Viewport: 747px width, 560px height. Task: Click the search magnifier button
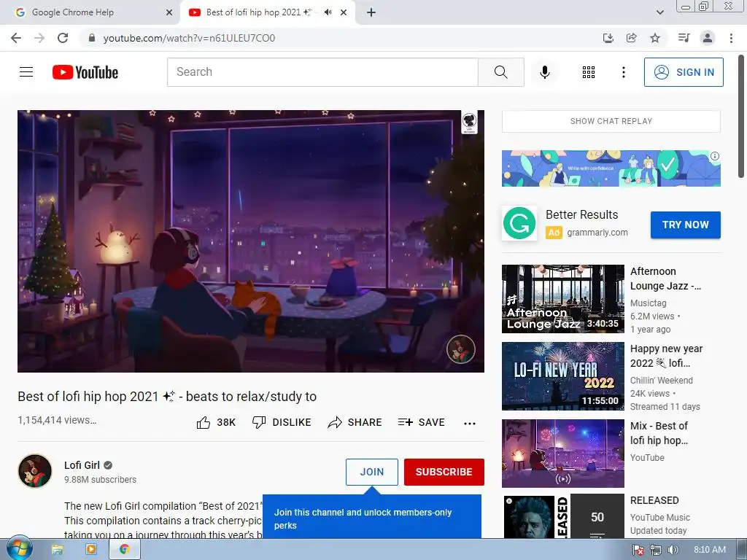click(500, 72)
